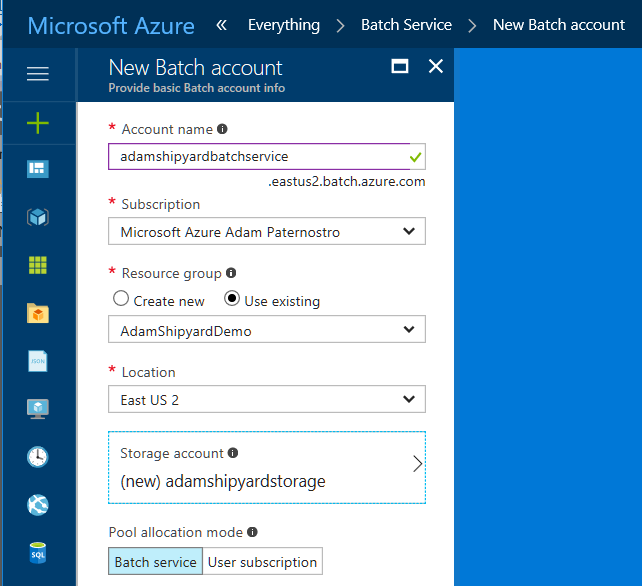Click (new) adamshipyardstorage text
The height and width of the screenshot is (586, 642).
(223, 481)
